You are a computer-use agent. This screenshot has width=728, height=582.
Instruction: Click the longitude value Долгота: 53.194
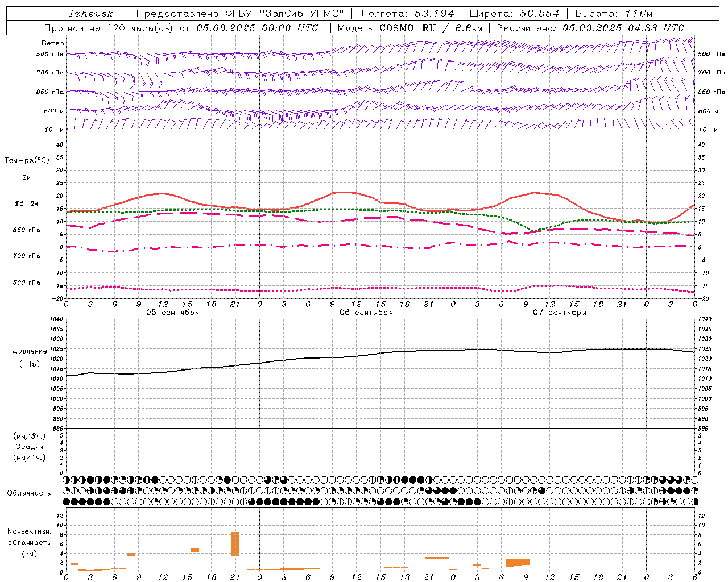coord(407,14)
